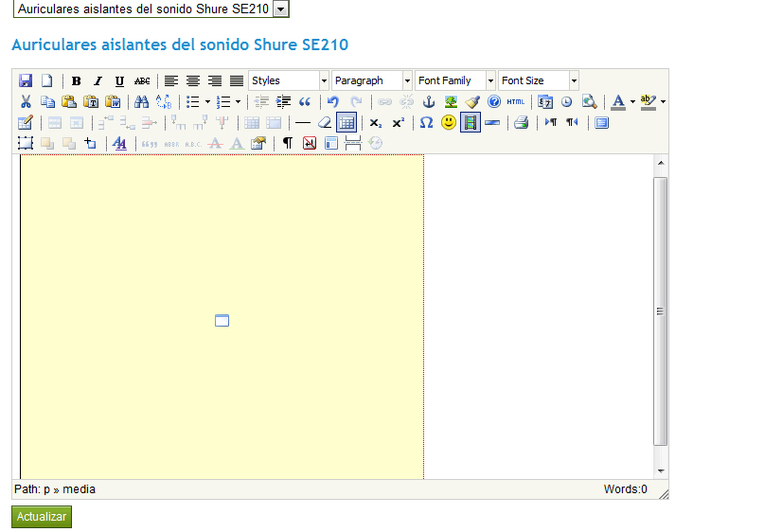
Task: Select the 'media' element in path
Action: (x=79, y=489)
